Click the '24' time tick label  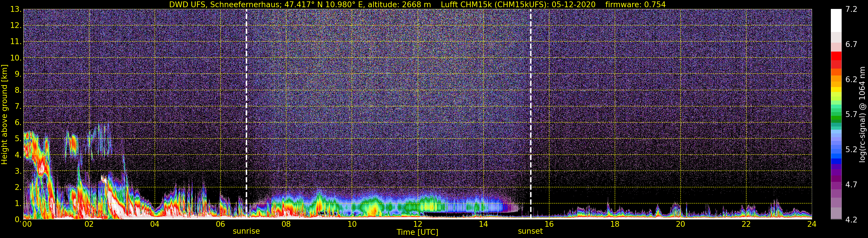pos(812,224)
